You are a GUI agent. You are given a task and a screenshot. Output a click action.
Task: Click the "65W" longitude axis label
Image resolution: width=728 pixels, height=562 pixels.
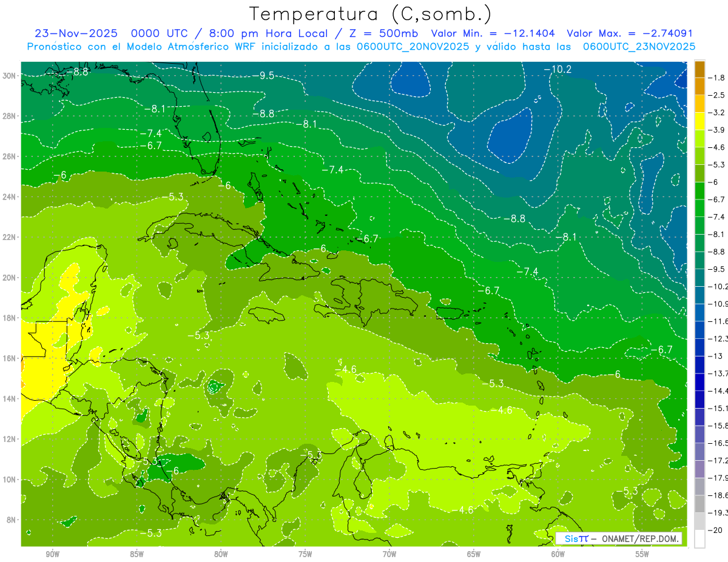[x=474, y=554]
